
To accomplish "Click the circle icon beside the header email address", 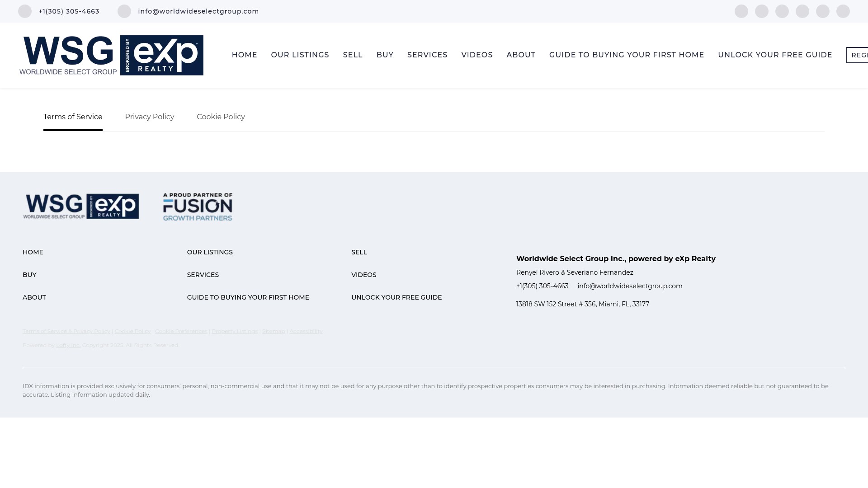I will pos(124,11).
